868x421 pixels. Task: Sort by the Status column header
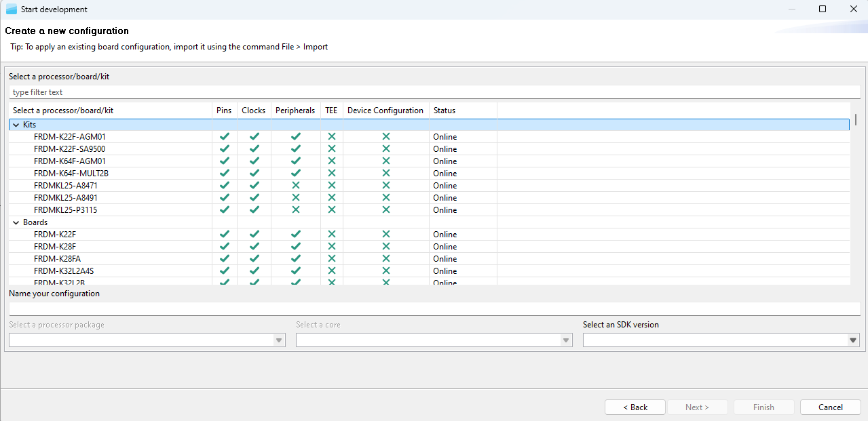click(x=463, y=111)
